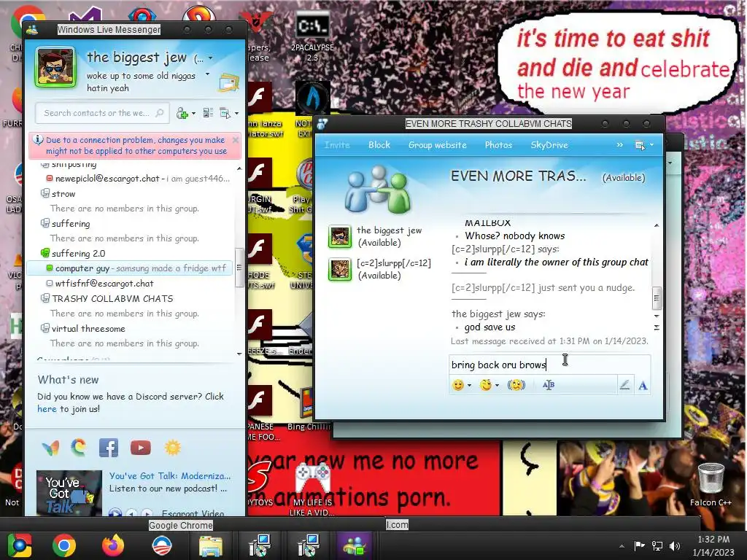Click Invite in the chat toolbar
This screenshot has width=747, height=560.
coord(337,145)
